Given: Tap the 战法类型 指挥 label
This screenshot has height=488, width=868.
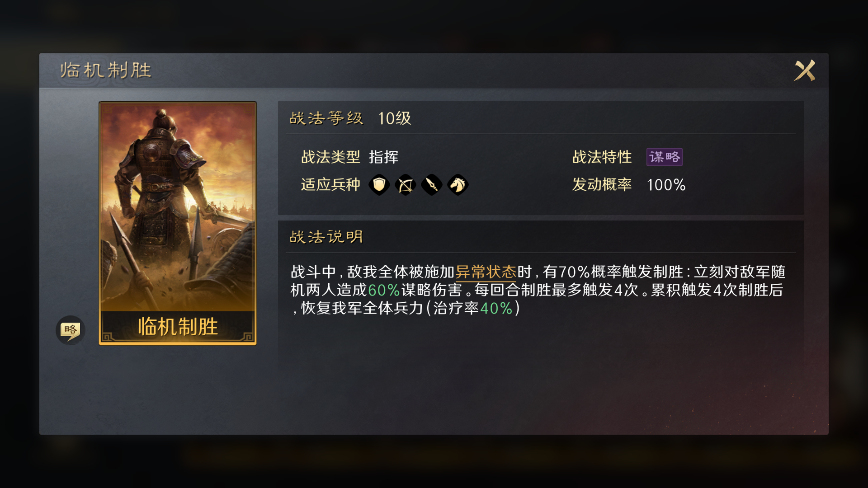Looking at the screenshot, I should [350, 157].
